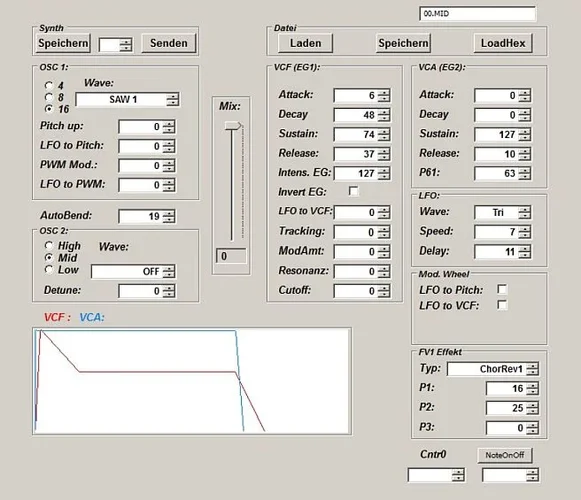This screenshot has width=581, height=500.
Task: Select OSC 2 Low radio button
Action: point(49,269)
